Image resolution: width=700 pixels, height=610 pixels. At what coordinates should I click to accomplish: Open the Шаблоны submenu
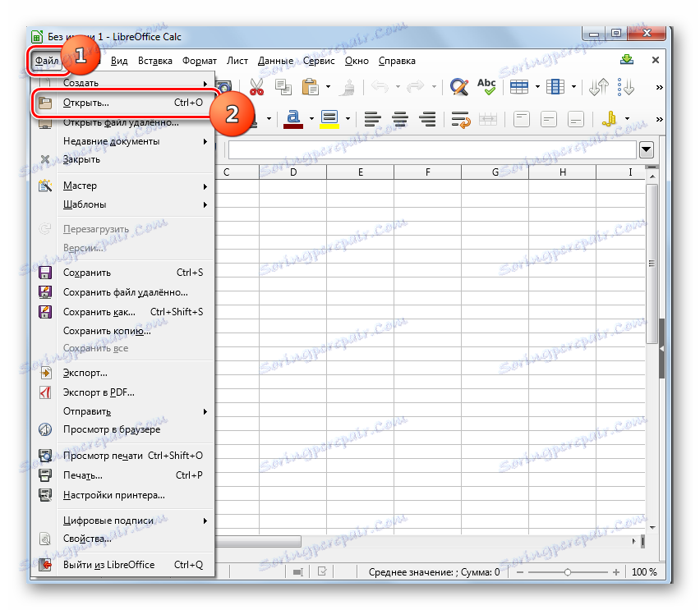(x=122, y=204)
